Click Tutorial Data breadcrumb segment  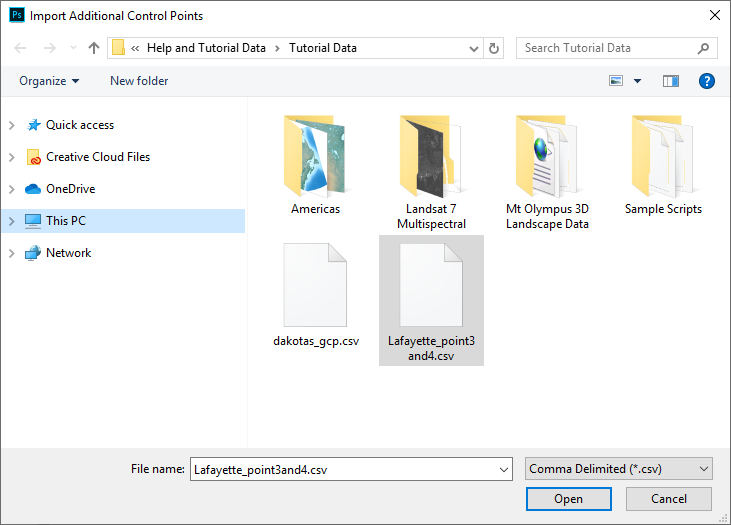[x=323, y=48]
